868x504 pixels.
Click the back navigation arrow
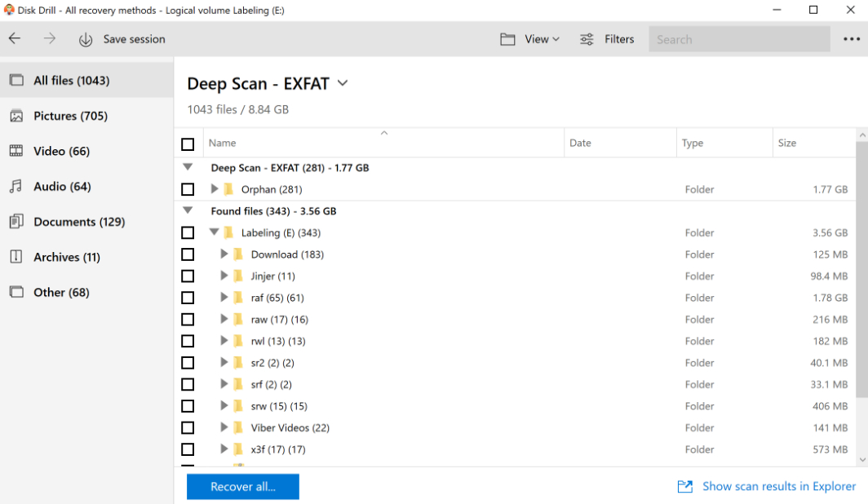[x=14, y=38]
